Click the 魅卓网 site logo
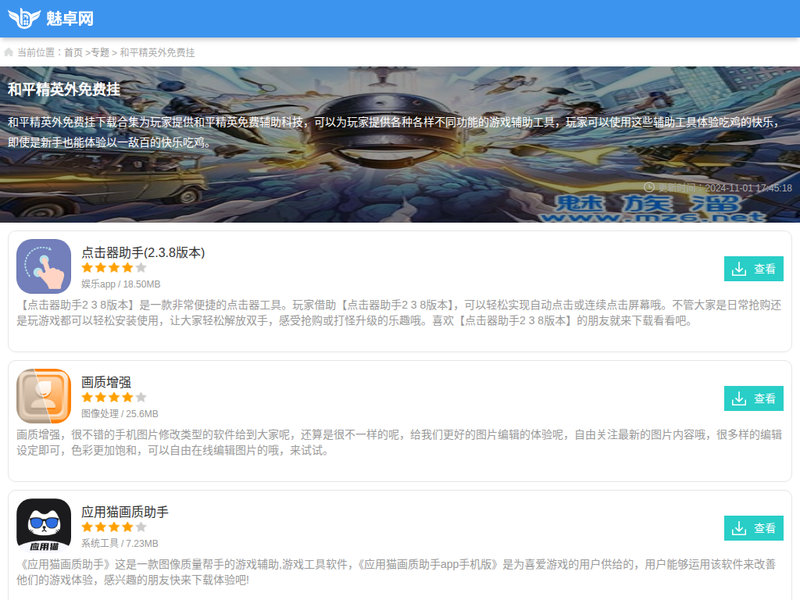800x600 pixels. (x=51, y=18)
